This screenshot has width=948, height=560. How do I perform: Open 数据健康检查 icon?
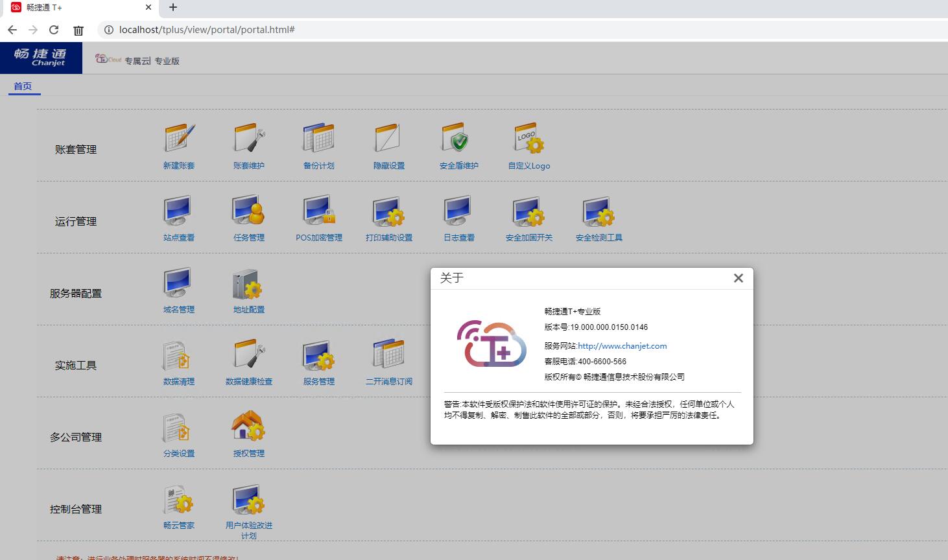(249, 354)
